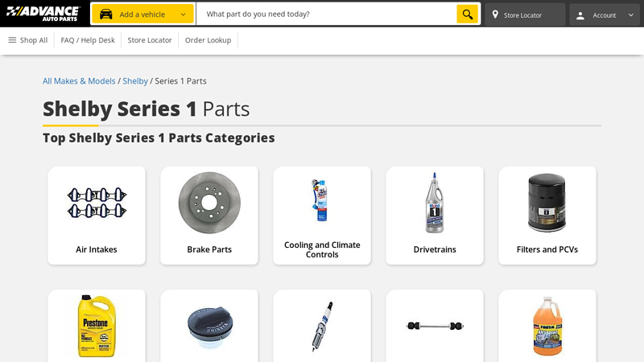
Task: Click the yellow search magnifier button
Action: pos(468,14)
